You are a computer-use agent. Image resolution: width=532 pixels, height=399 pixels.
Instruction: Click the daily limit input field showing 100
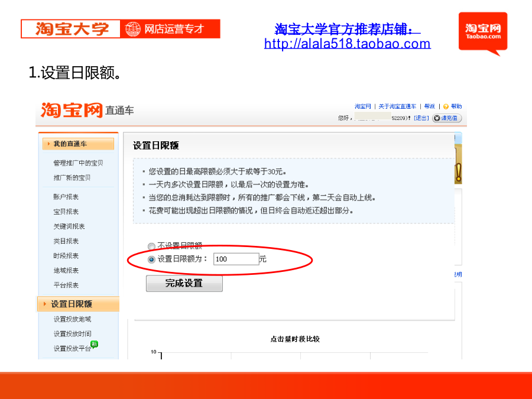(236, 259)
